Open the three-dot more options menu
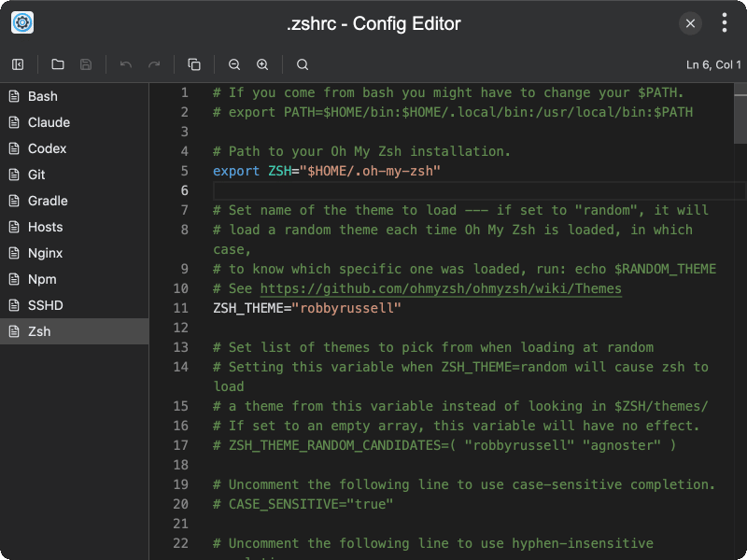Image resolution: width=747 pixels, height=560 pixels. coord(724,23)
